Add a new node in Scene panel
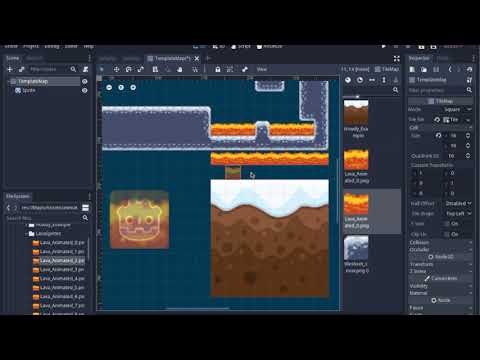Image resolution: width=480 pixels, height=360 pixels. pos(10,69)
